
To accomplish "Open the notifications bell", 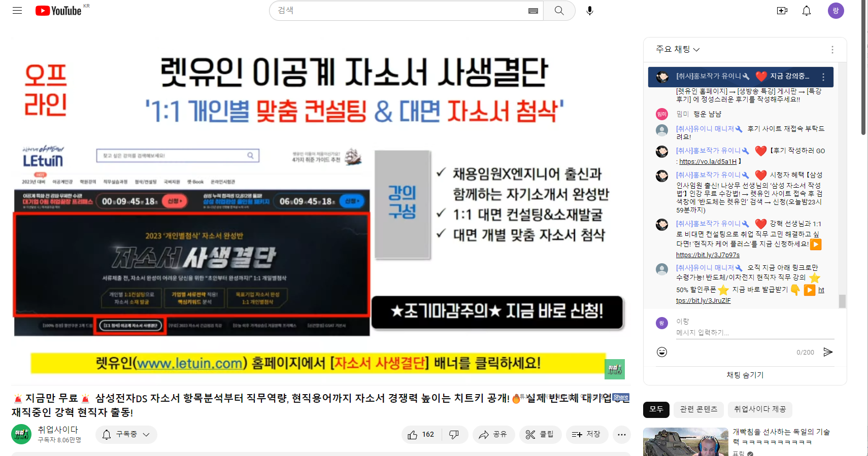I will (x=806, y=11).
